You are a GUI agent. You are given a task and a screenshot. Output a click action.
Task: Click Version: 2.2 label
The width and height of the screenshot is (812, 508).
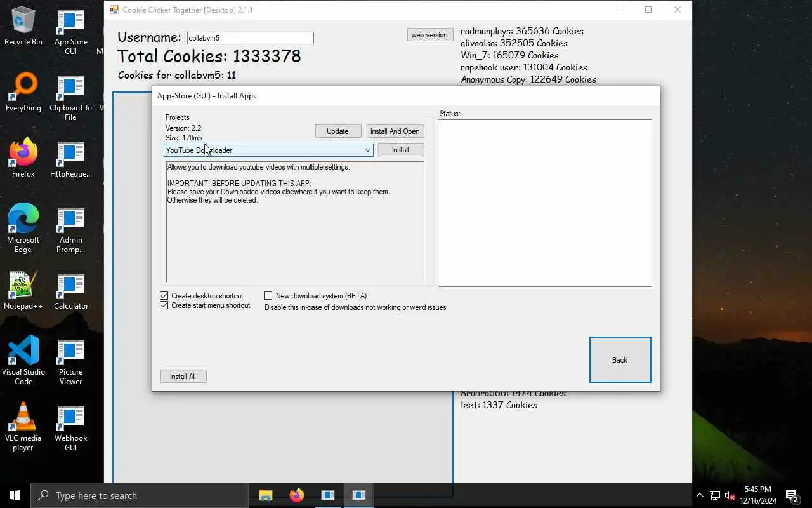[183, 128]
